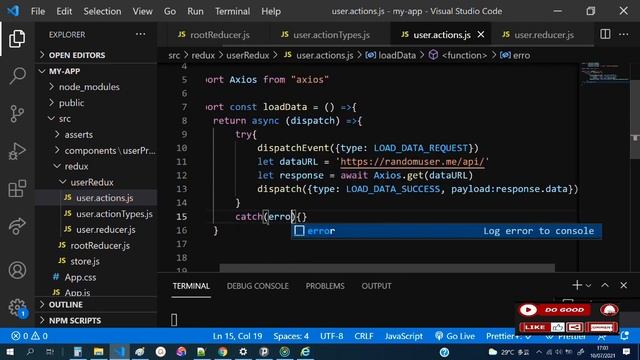Image resolution: width=640 pixels, height=360 pixels.
Task: Open user.actionTypes.js in file tree
Action: (x=114, y=214)
